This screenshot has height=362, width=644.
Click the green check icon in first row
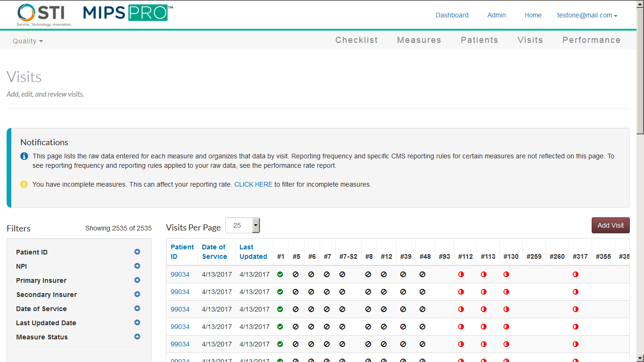point(280,274)
